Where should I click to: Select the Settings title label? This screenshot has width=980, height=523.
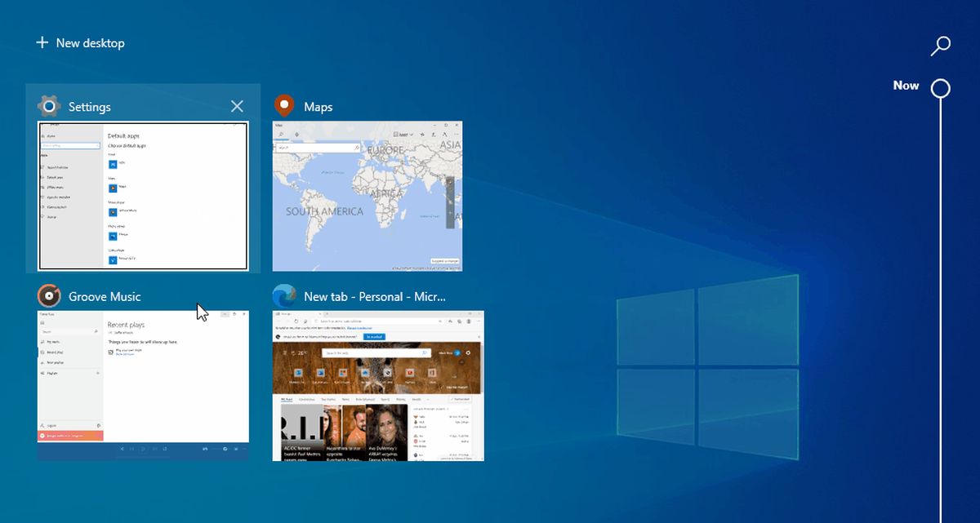[90, 107]
